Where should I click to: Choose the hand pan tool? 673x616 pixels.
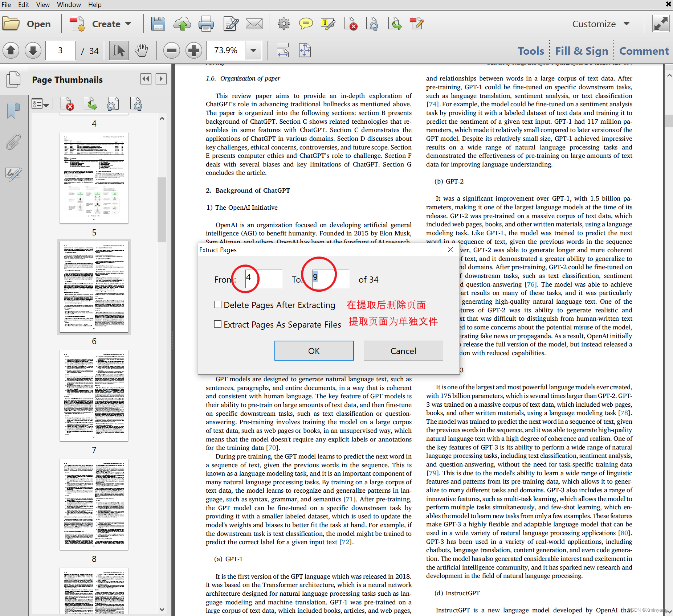point(141,50)
